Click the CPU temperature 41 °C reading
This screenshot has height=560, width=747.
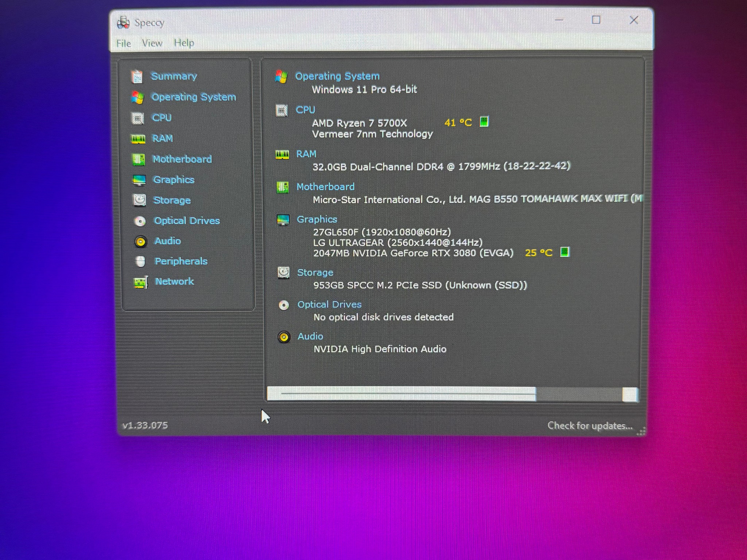pyautogui.click(x=458, y=122)
